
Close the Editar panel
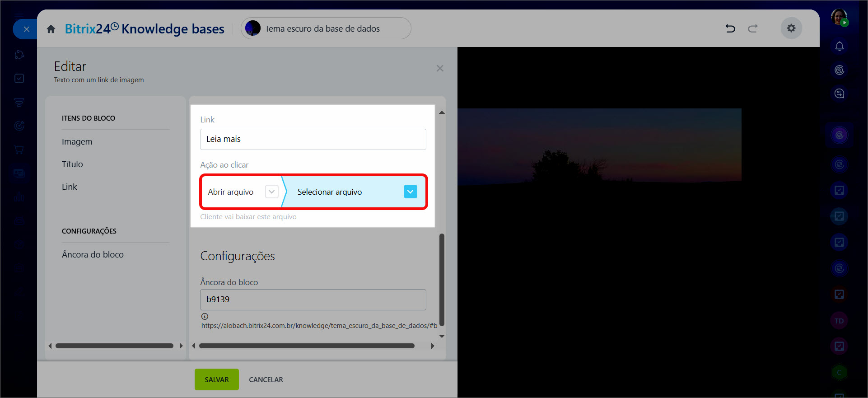440,68
